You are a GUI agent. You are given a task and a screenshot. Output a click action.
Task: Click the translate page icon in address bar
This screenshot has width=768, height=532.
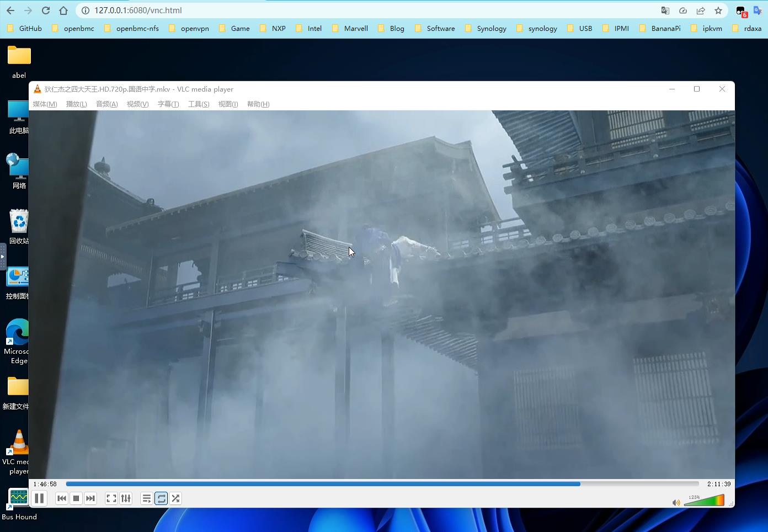(x=665, y=10)
